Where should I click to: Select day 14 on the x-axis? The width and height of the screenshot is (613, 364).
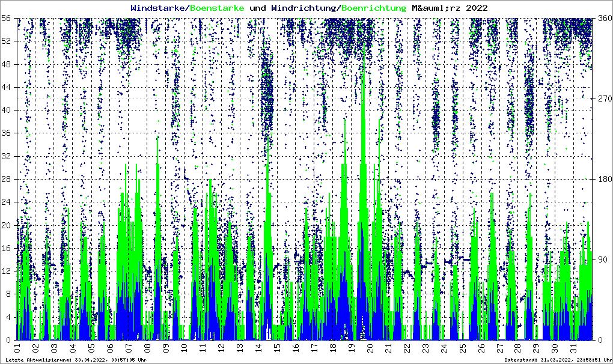click(x=258, y=348)
